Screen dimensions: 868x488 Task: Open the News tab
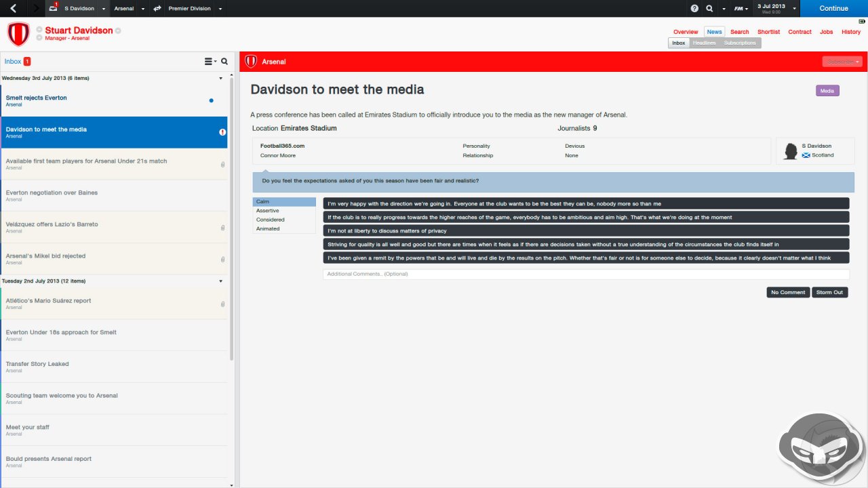(x=714, y=32)
